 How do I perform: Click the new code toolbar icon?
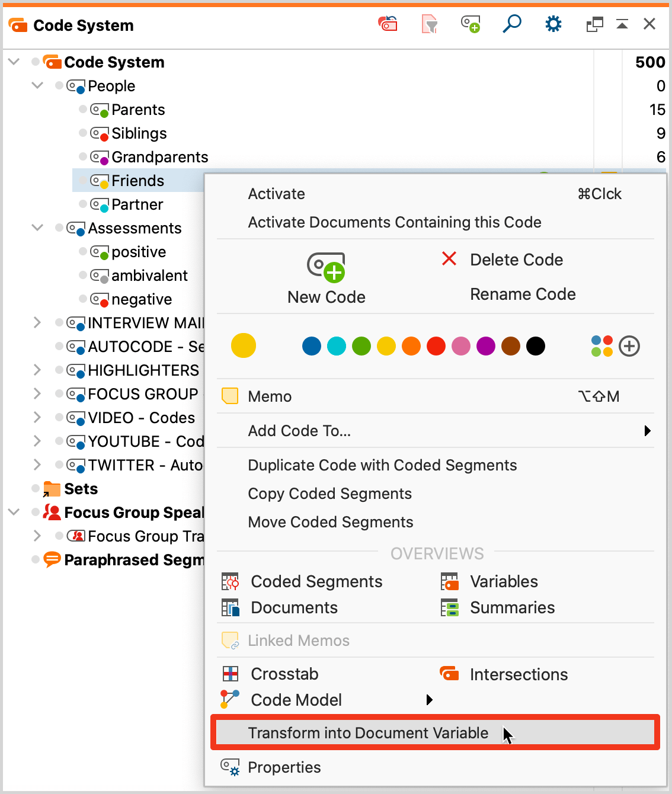point(471,24)
